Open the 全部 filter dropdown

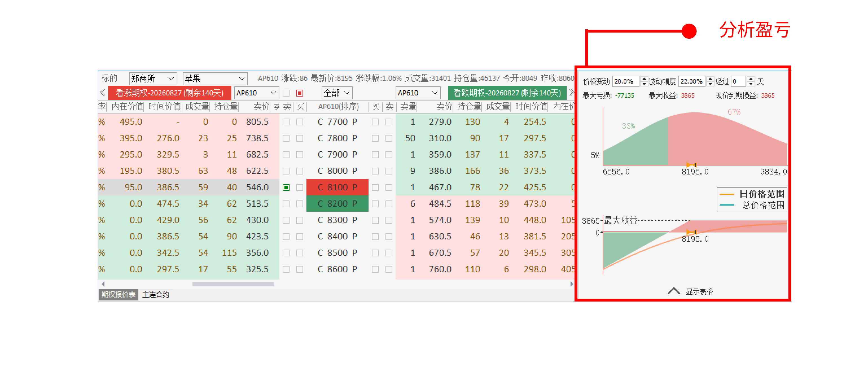coord(337,93)
